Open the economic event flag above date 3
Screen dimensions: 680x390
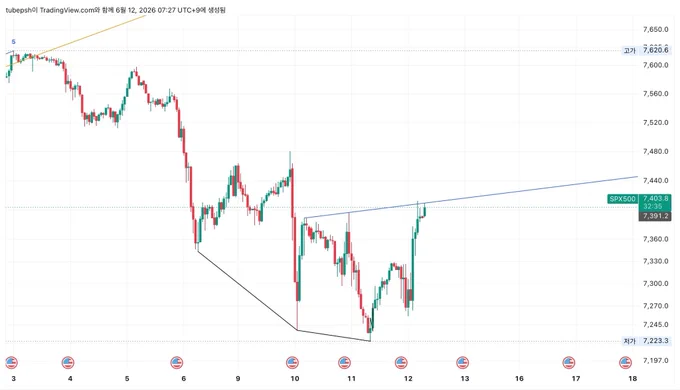coord(11,362)
